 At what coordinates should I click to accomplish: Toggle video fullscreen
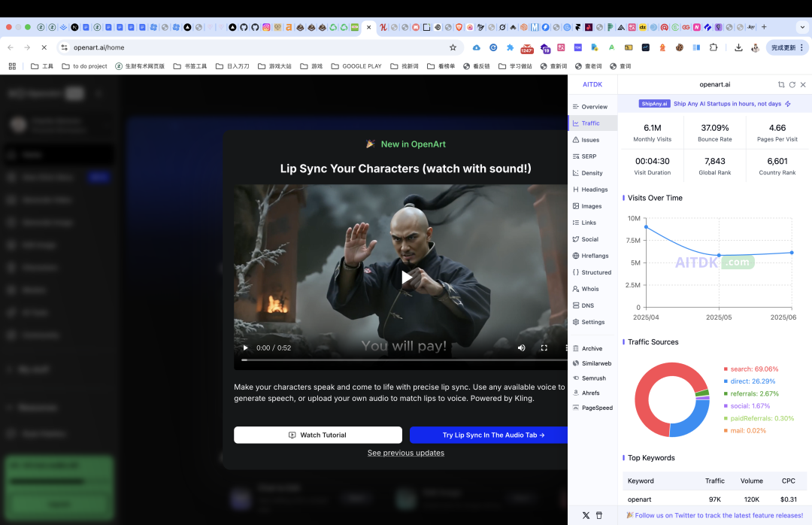pos(544,347)
